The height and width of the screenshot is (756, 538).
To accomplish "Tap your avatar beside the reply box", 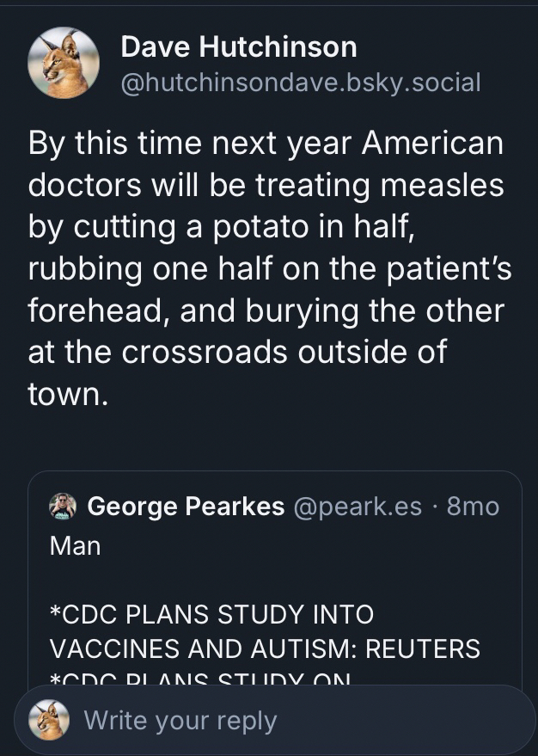I will (x=49, y=720).
